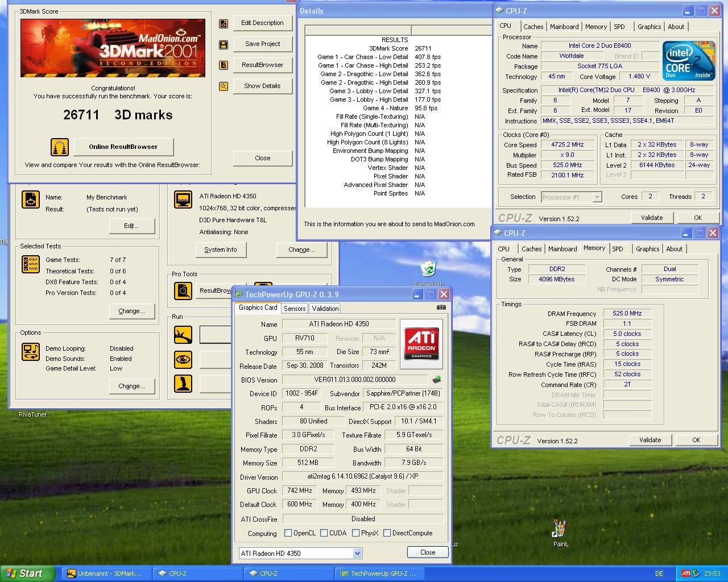Switch to the Sensors tab in GPU-Z
Viewport: 728px width, 582px height.
(x=295, y=309)
